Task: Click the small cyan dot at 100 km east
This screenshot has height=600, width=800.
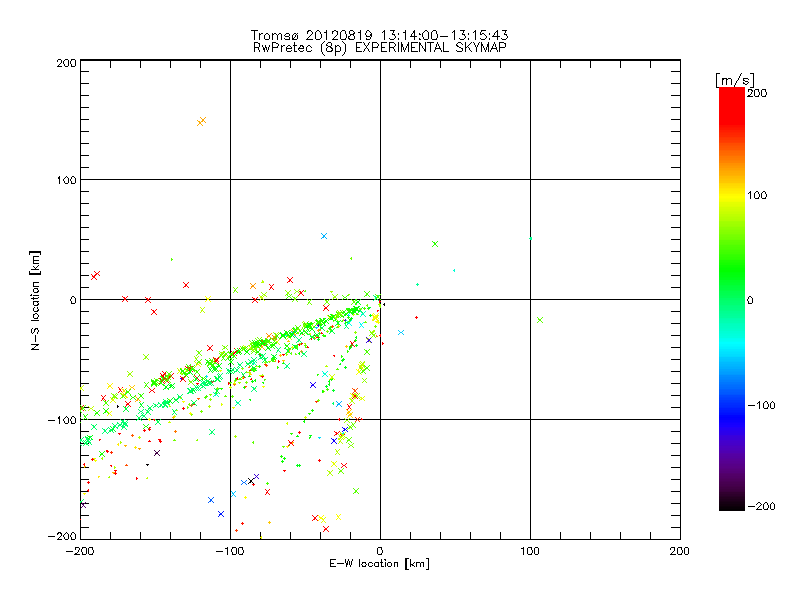Action: 530,238
